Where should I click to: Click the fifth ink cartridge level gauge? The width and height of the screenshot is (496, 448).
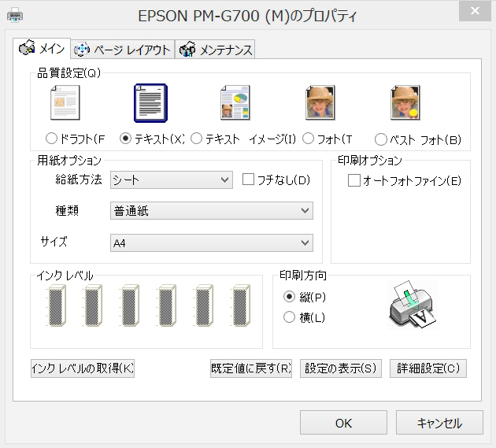pos(204,305)
